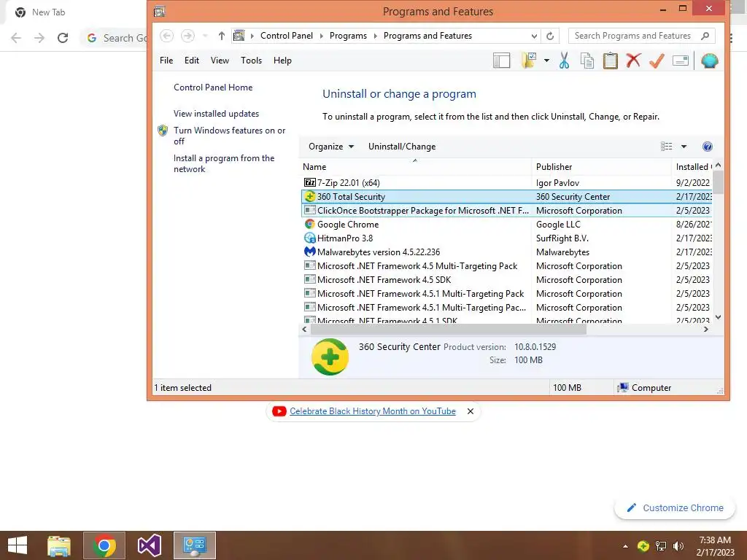Viewport: 747px width, 560px height.
Task: Click the Control Panel taskbar icon
Action: [x=194, y=545]
